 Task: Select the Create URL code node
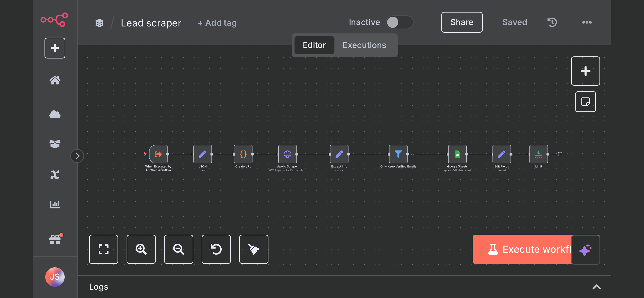coord(243,154)
